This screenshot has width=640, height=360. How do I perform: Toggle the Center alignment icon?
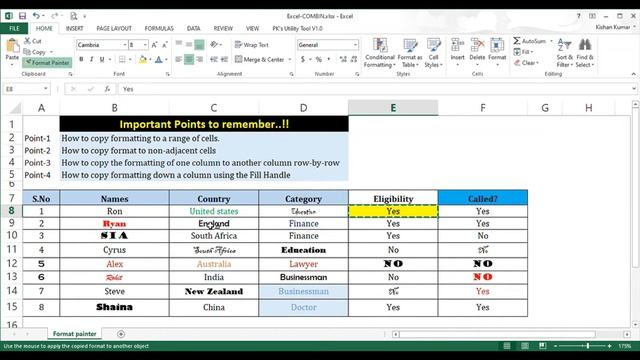(x=189, y=60)
